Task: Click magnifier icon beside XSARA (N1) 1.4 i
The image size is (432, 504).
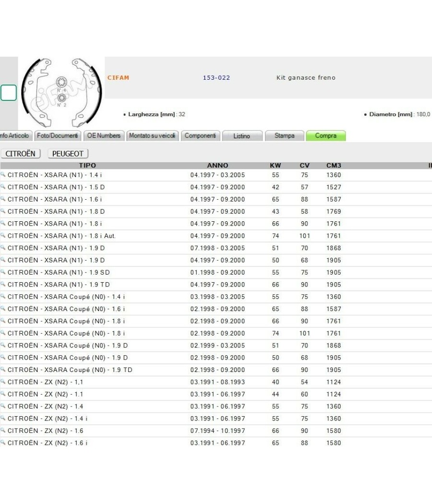Action: coord(3,175)
